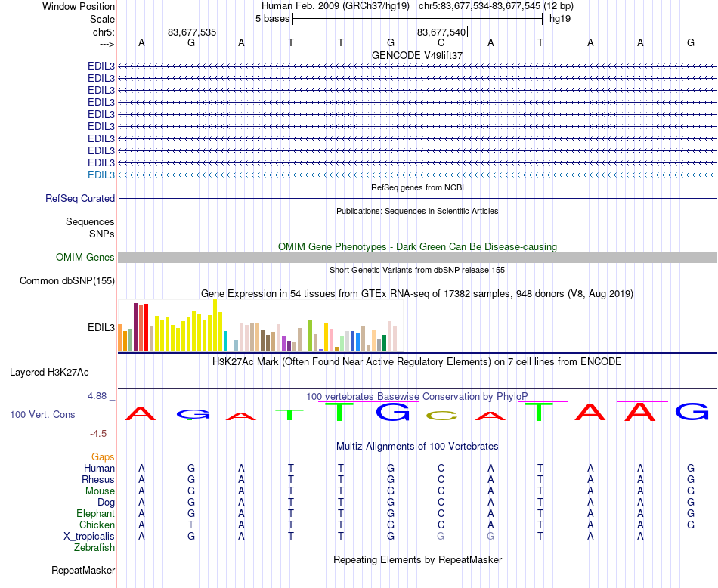Click the Human Feb. 2009 (GRCh37/hg19) assembly text
Screen dimensions: 718x588
335,6
